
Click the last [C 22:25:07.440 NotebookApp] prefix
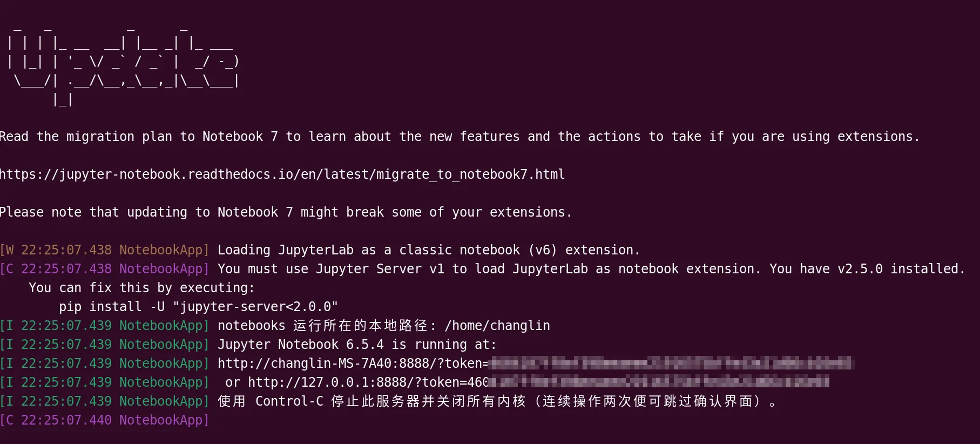[x=104, y=420]
